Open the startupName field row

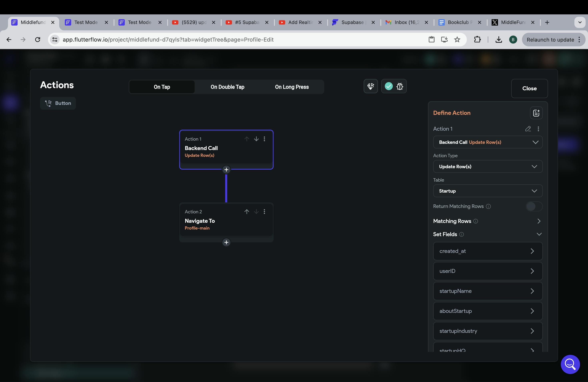click(487, 291)
